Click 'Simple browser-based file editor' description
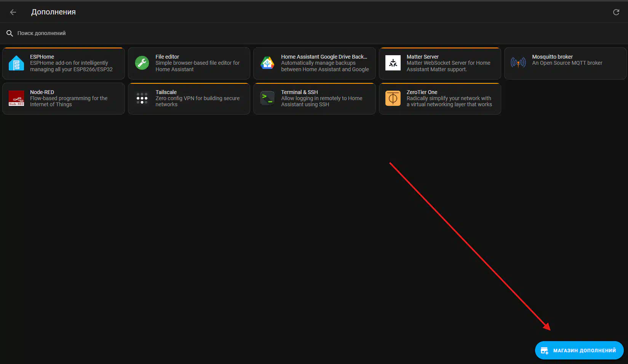The width and height of the screenshot is (628, 364). coord(197,66)
